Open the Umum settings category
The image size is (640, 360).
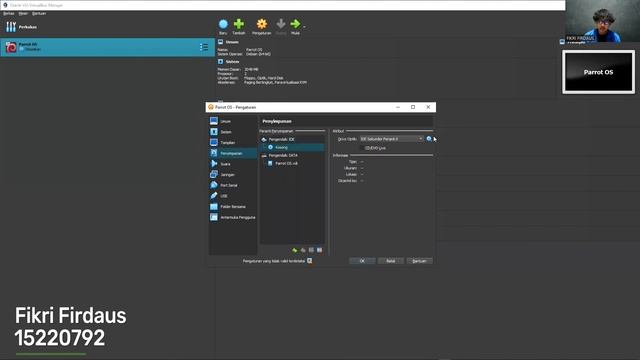(233, 121)
